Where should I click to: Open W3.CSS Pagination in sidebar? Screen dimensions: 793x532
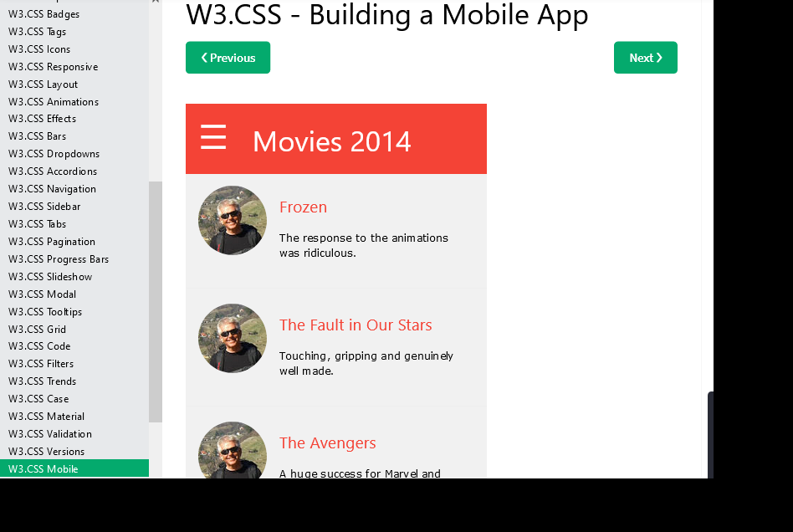click(x=74, y=242)
